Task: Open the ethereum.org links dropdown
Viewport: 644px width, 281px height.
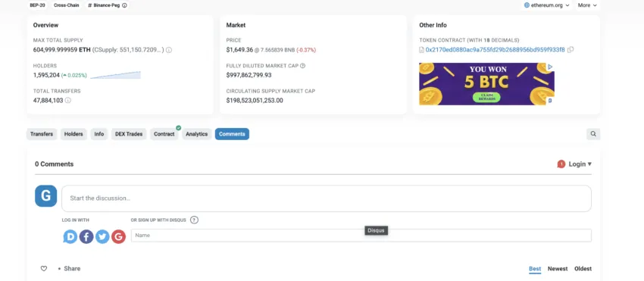Action: click(547, 5)
